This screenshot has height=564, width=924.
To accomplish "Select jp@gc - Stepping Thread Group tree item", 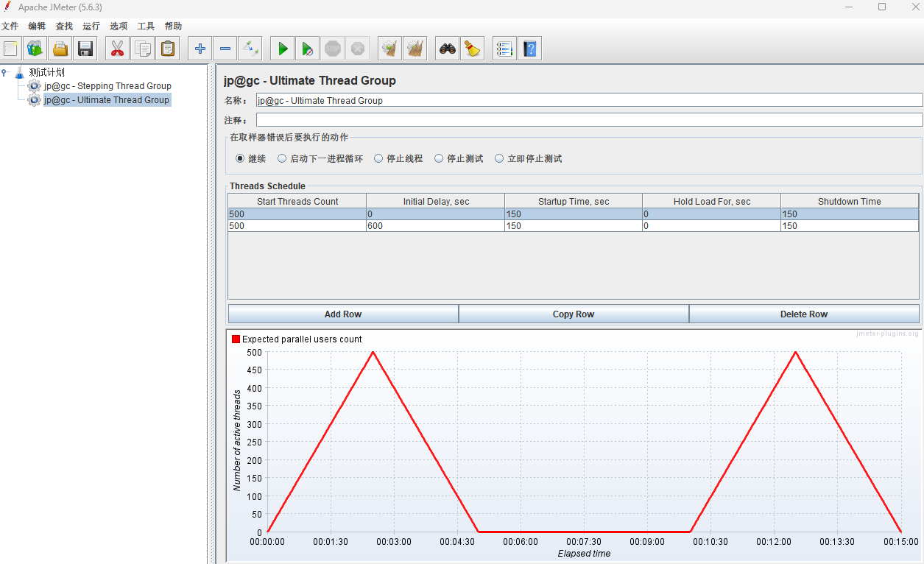I will tap(107, 86).
